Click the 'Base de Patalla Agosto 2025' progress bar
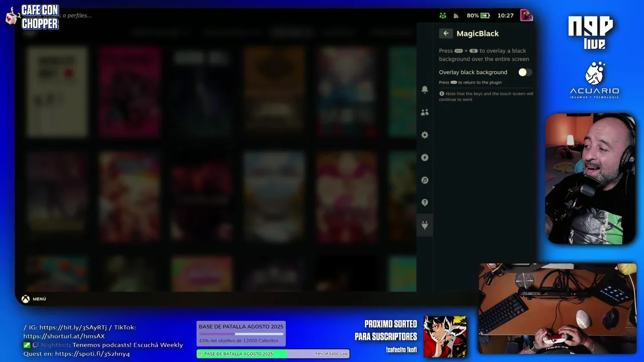 (x=241, y=334)
